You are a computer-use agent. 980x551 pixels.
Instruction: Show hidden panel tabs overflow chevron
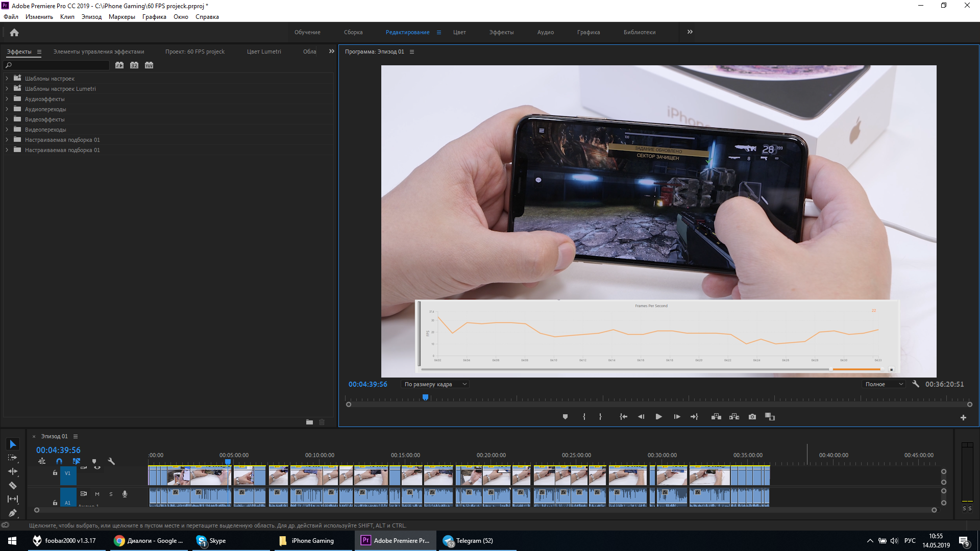[332, 52]
